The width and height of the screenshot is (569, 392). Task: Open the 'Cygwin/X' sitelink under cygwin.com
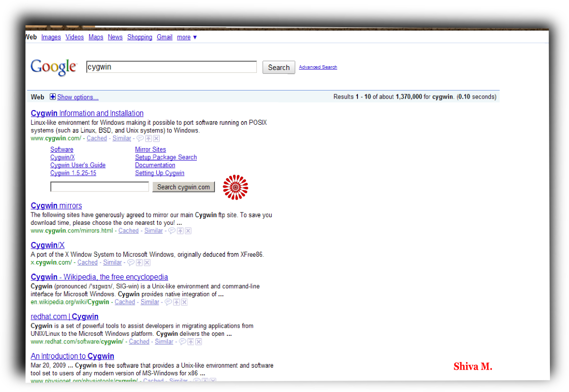(x=62, y=157)
